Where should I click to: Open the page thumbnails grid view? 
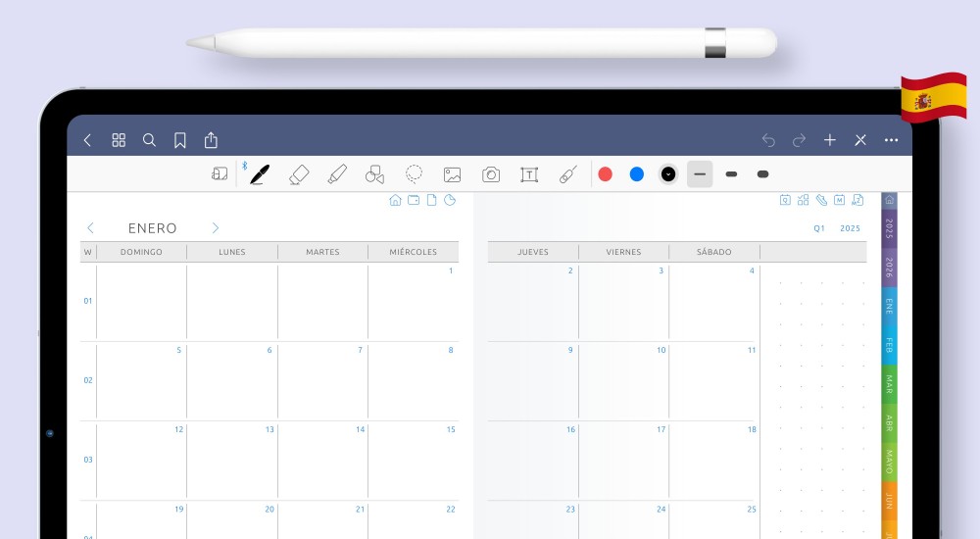tap(119, 140)
